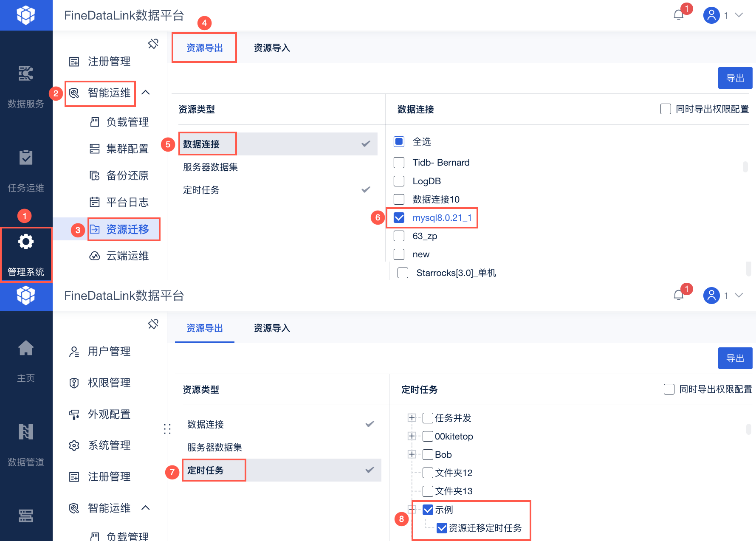The height and width of the screenshot is (541, 756).
Task: Click the top blue 导出 button
Action: click(x=735, y=78)
